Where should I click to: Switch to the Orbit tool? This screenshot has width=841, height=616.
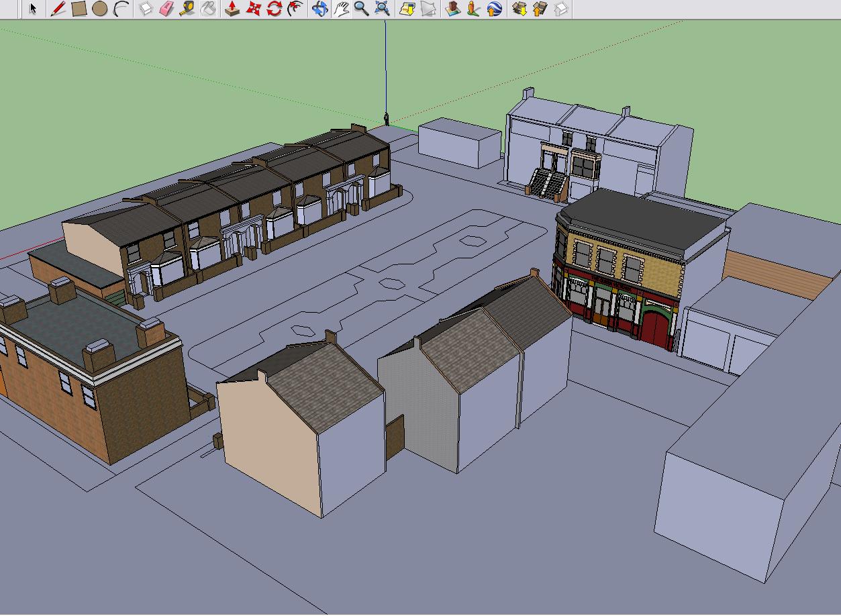point(320,9)
